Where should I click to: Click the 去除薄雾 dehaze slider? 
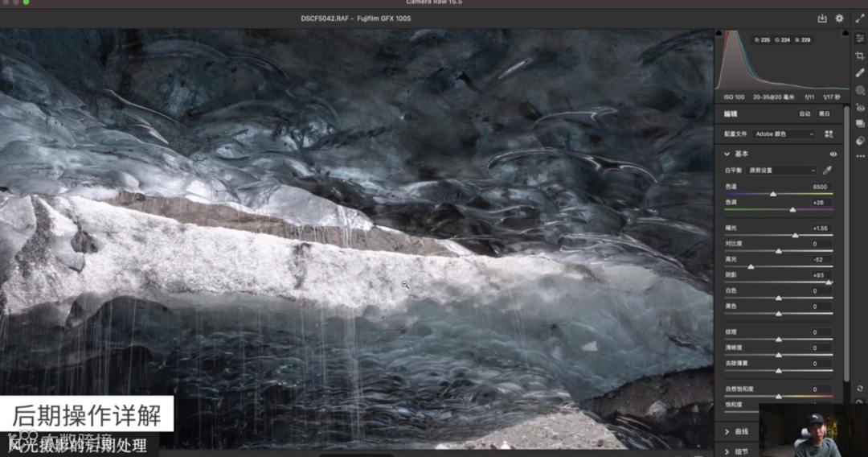(x=779, y=371)
